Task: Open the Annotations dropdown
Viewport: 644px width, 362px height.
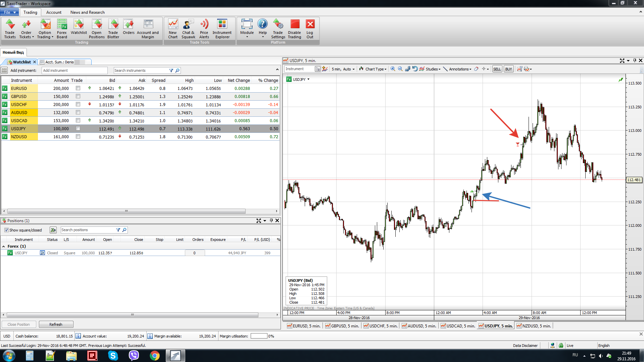Action: click(457, 69)
